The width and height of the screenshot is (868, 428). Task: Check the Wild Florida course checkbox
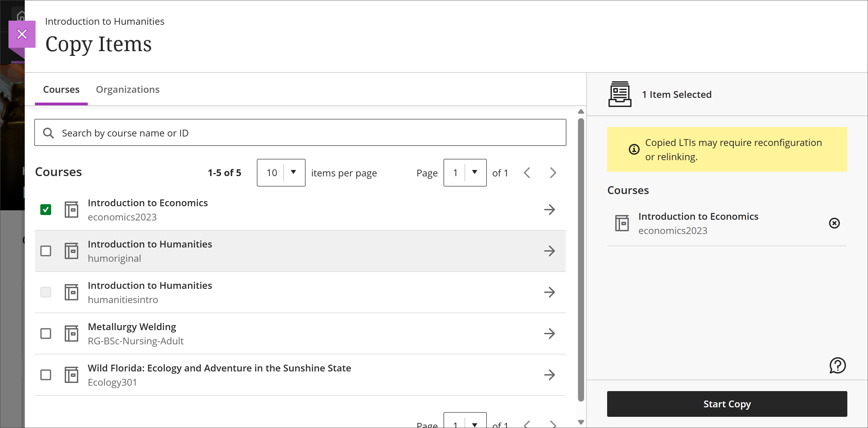coord(46,375)
